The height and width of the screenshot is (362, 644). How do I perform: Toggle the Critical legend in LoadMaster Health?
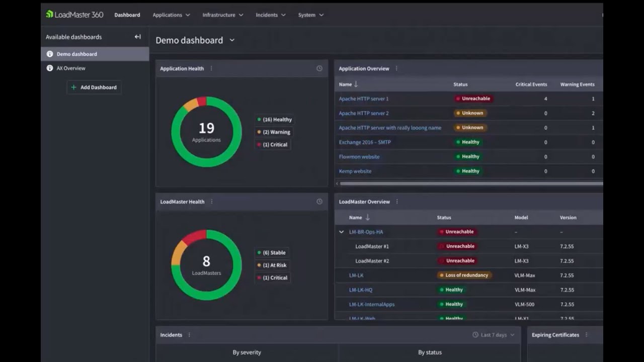click(x=272, y=278)
